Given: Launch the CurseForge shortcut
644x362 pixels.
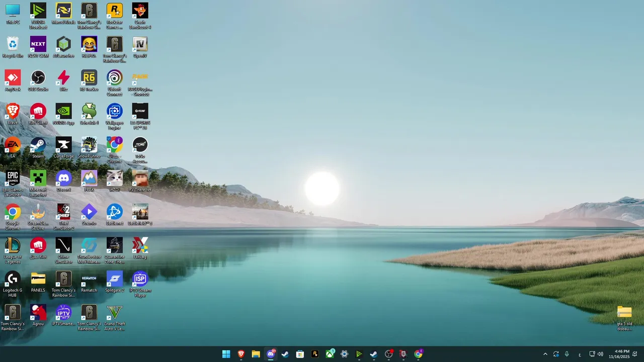Looking at the screenshot, I should point(63,148).
